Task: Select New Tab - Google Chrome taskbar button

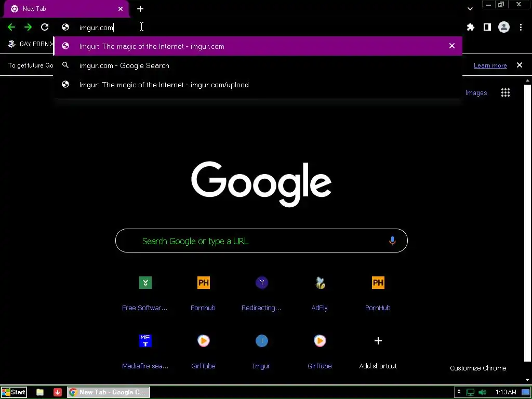Action: [109, 392]
